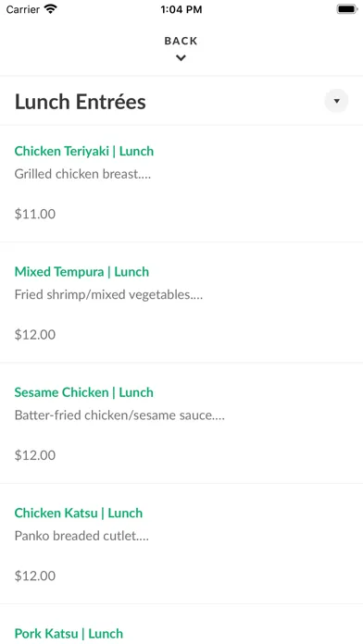Tap the $12.00 price under Chicken Katsu

[x=35, y=576]
